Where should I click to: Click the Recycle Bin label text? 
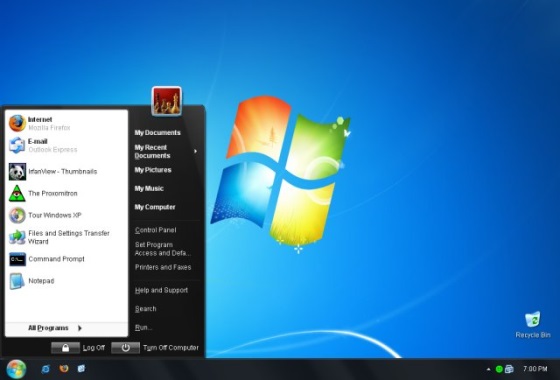[x=533, y=335]
